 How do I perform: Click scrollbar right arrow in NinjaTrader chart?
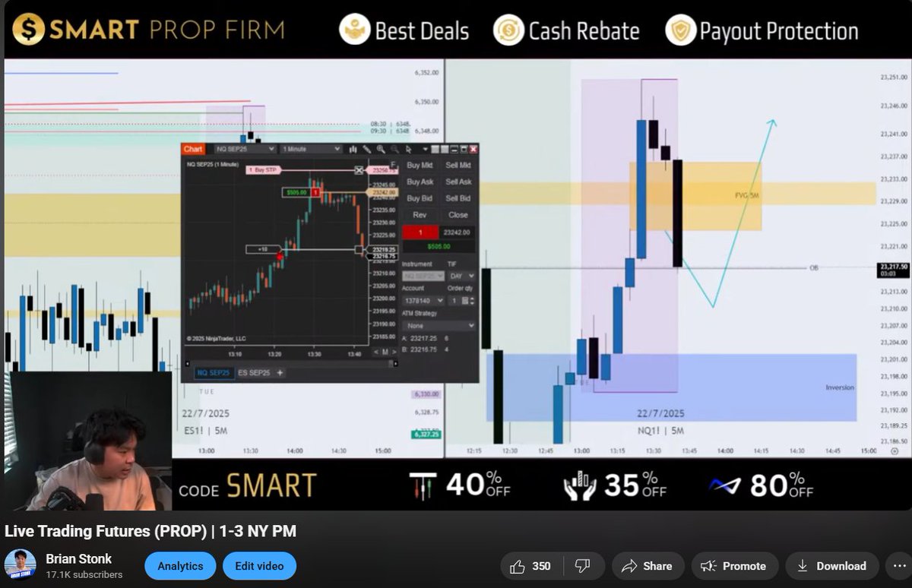tap(396, 364)
